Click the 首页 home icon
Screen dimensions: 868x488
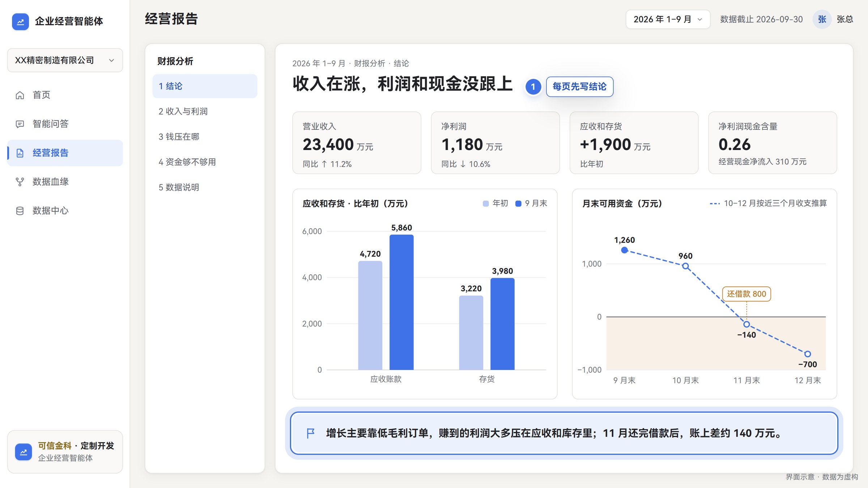20,95
